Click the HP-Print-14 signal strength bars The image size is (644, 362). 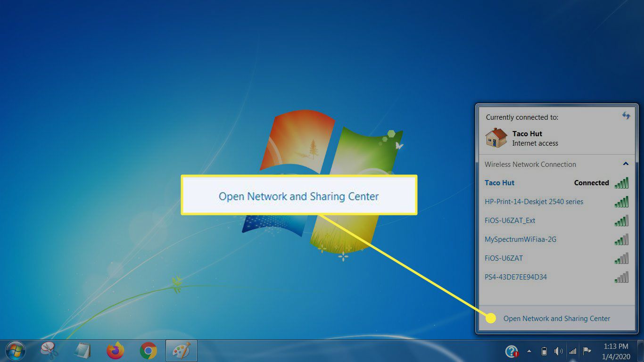(621, 202)
